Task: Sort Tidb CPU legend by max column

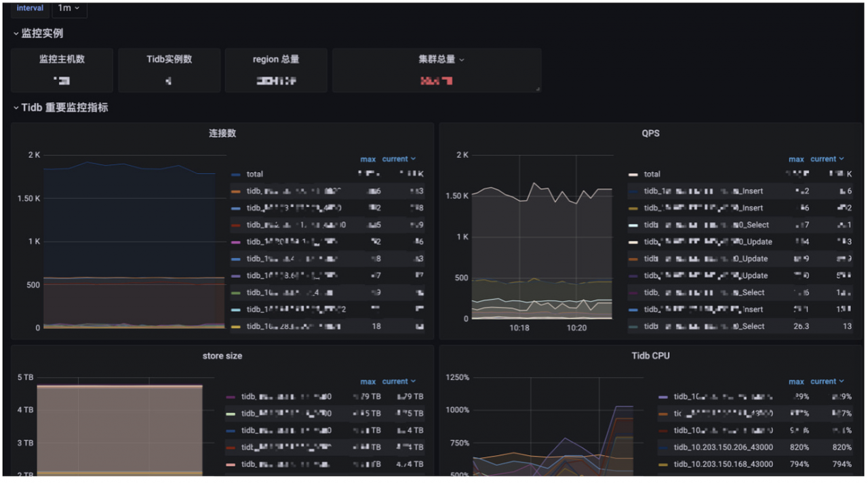Action: pyautogui.click(x=796, y=382)
